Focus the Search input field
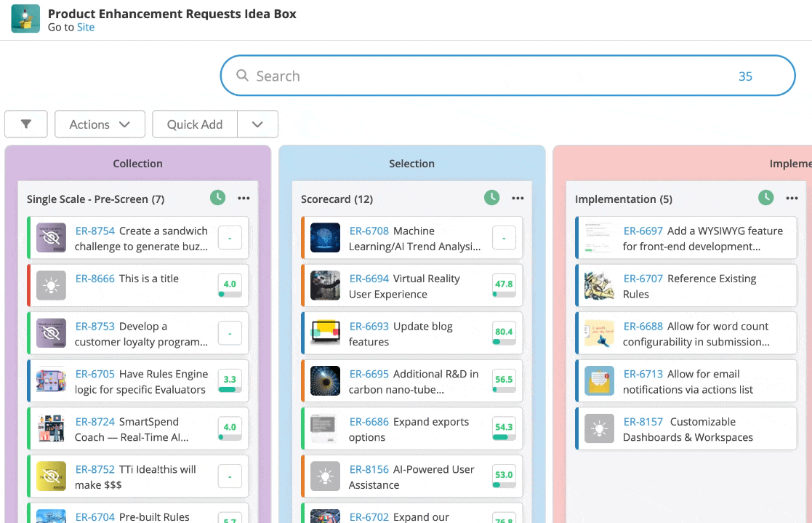 coord(507,76)
